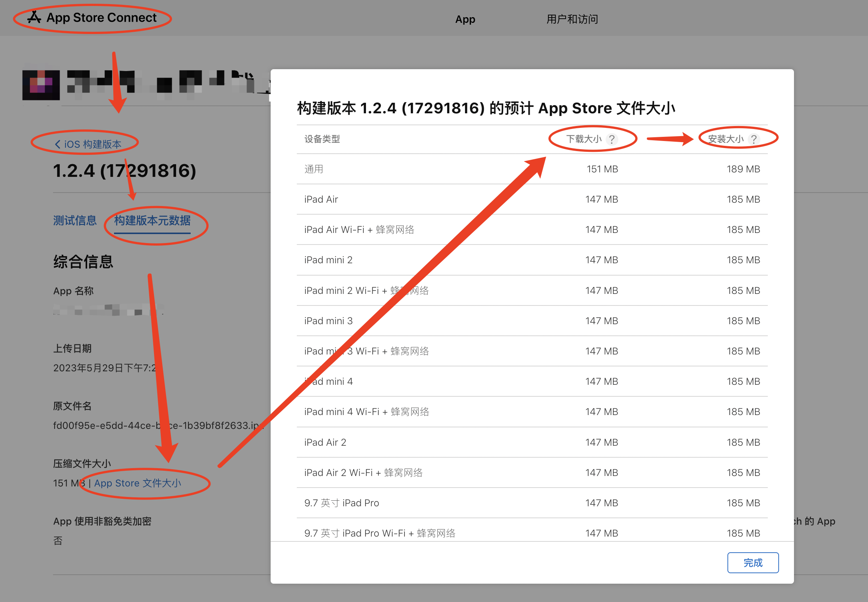Open the App Store 文件大小 link

[x=138, y=483]
